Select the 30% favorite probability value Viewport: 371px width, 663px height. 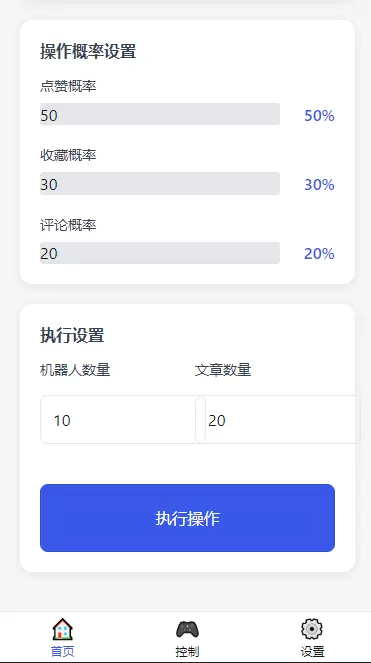click(x=319, y=185)
